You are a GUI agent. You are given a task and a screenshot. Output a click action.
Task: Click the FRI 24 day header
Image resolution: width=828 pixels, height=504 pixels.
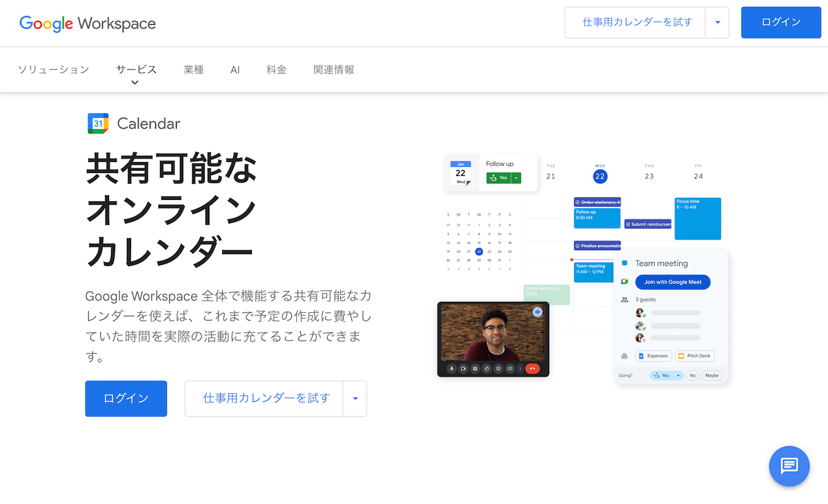[698, 172]
